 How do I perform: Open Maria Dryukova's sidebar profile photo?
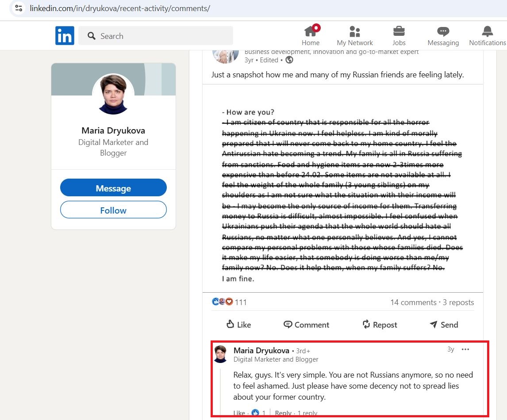[x=113, y=94]
